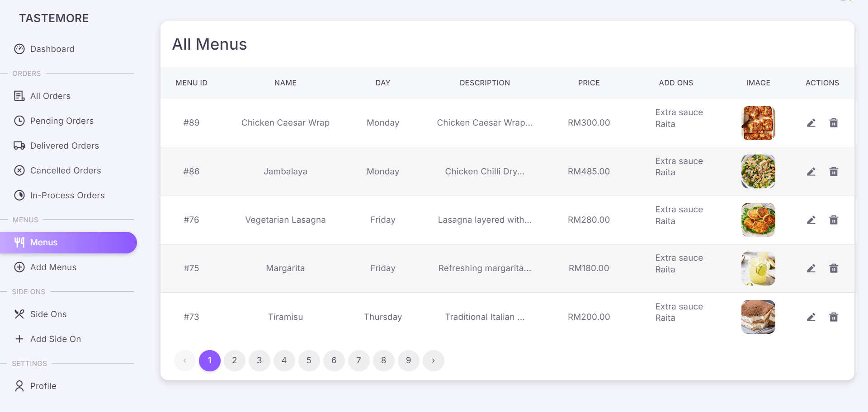
Task: Click the Delivered Orders truck icon
Action: coord(19,145)
